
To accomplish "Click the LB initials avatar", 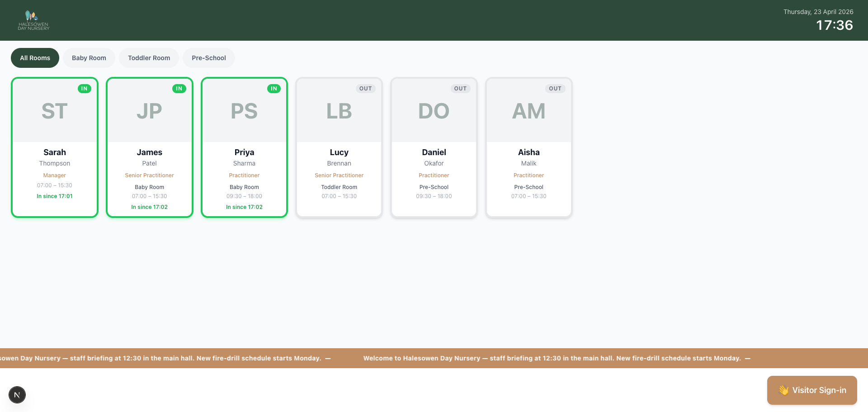I will [339, 111].
